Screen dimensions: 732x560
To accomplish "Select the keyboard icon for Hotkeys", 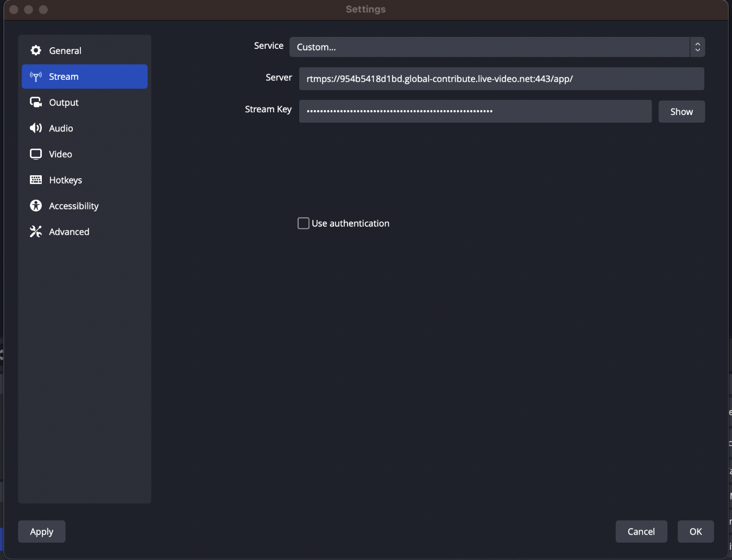I will coord(35,180).
